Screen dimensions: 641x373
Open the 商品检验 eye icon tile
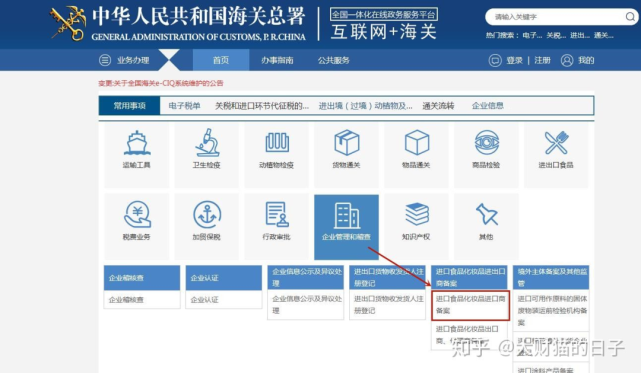point(486,156)
